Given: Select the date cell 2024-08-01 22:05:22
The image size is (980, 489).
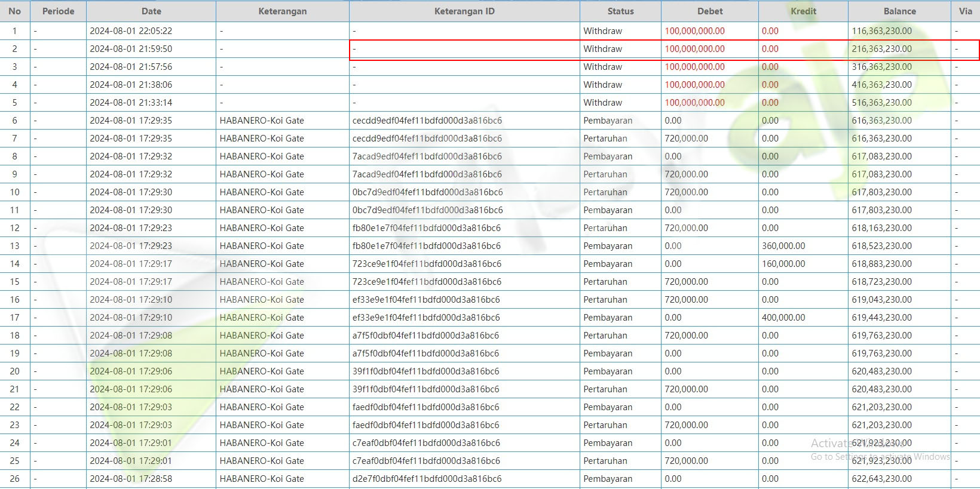Looking at the screenshot, I should [x=131, y=31].
